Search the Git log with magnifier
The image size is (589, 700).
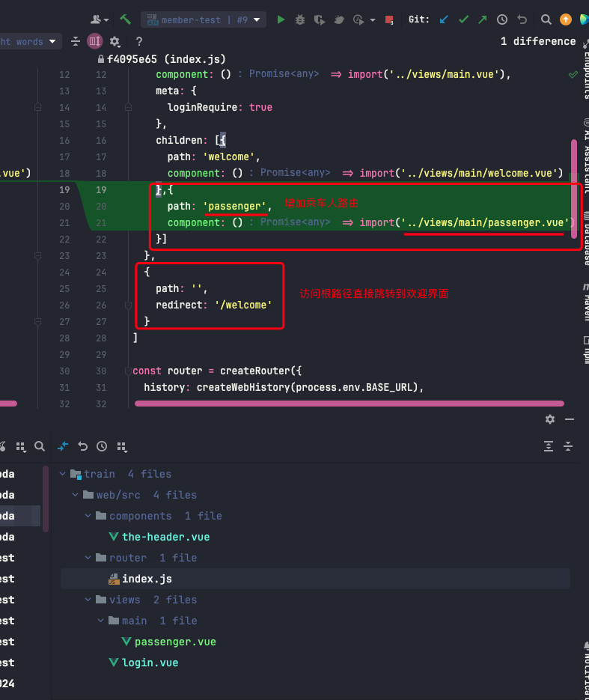(39, 446)
